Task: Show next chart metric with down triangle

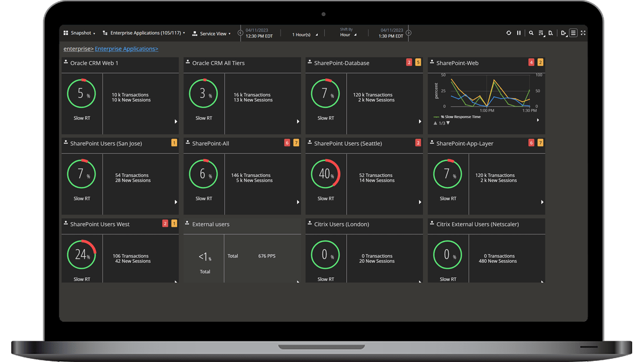Action: (448, 123)
